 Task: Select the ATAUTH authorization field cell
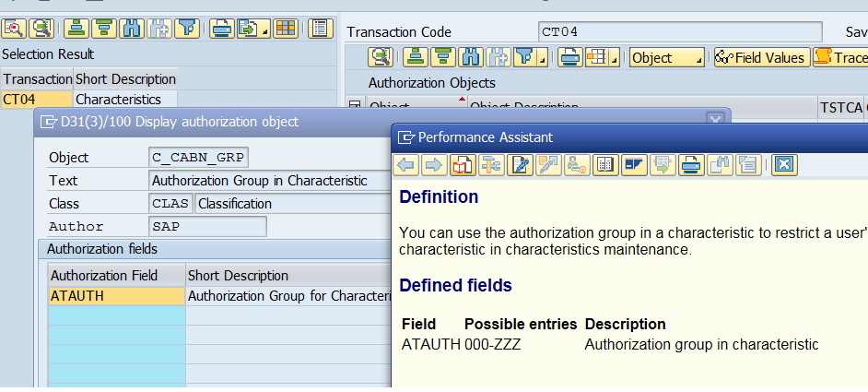pos(116,296)
